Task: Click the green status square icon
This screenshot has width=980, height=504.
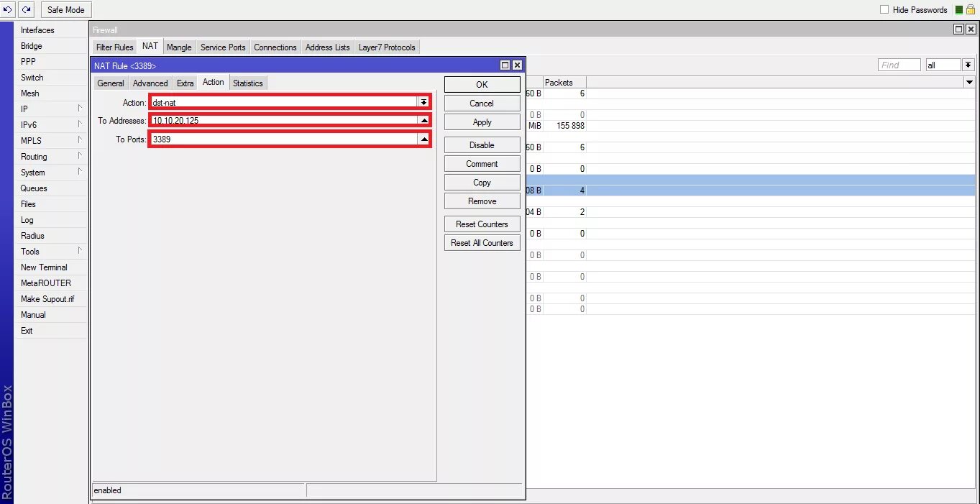Action: tap(959, 10)
